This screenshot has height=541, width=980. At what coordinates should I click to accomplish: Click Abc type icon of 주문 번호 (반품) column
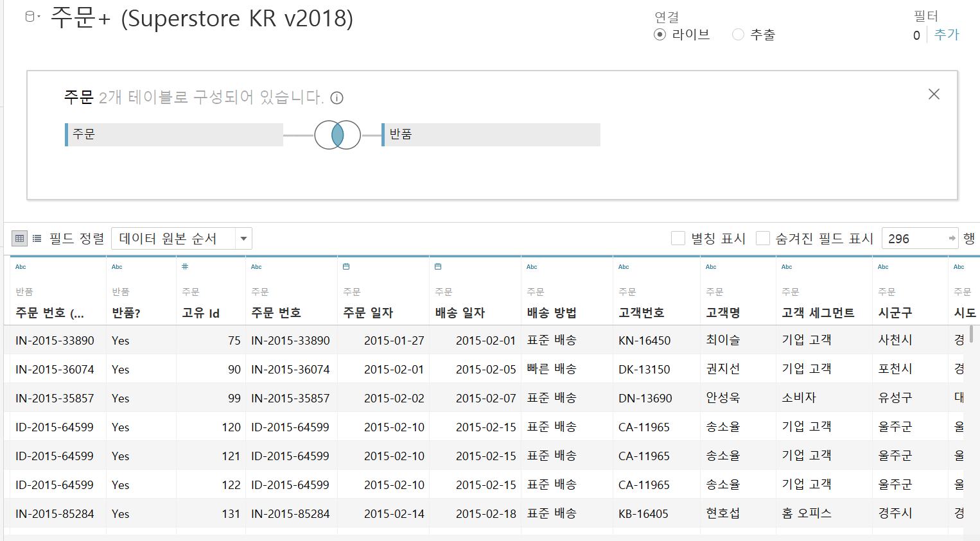coord(21,267)
